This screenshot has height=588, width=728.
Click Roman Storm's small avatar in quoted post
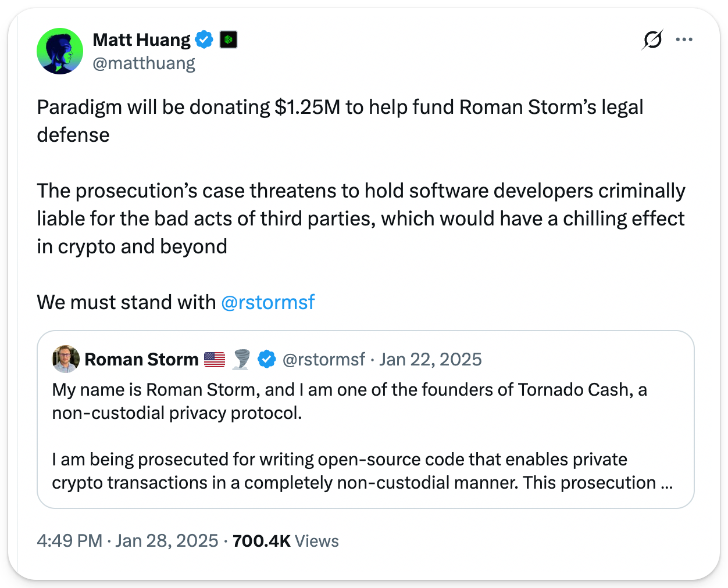pyautogui.click(x=66, y=359)
